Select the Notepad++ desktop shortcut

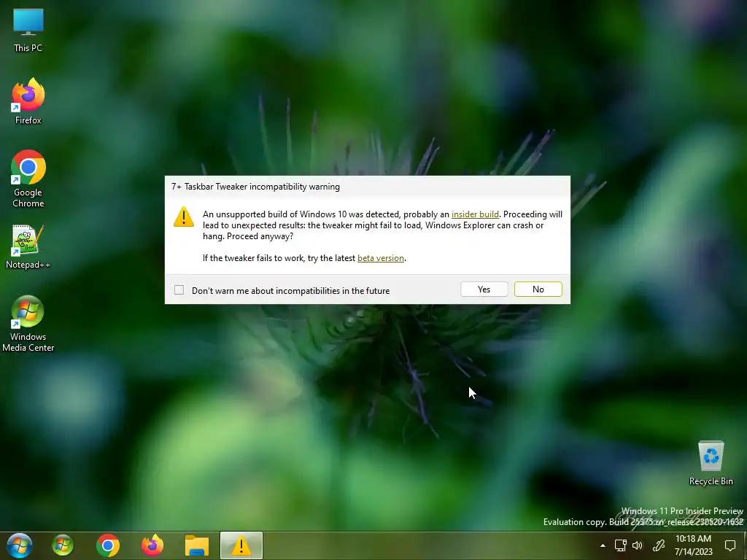28,246
